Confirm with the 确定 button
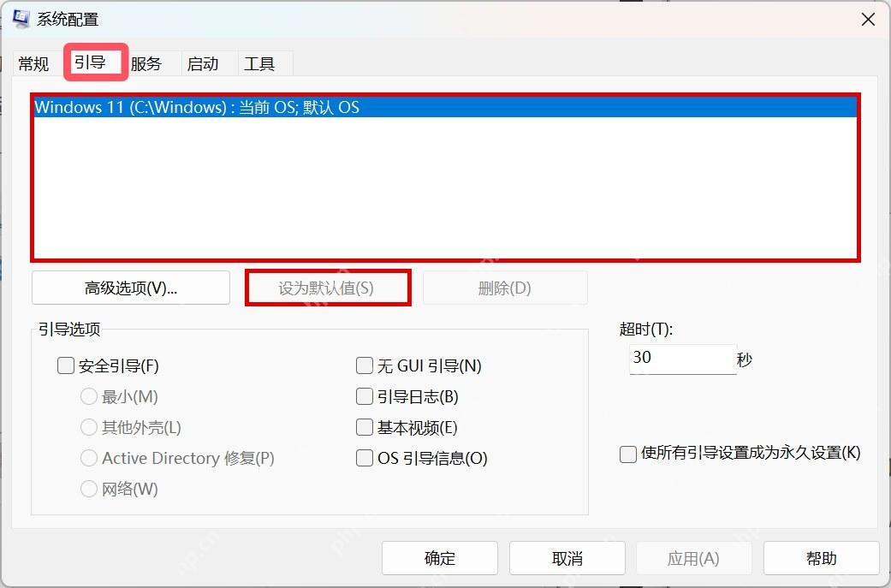Screen dimensions: 891x588 coord(440,558)
